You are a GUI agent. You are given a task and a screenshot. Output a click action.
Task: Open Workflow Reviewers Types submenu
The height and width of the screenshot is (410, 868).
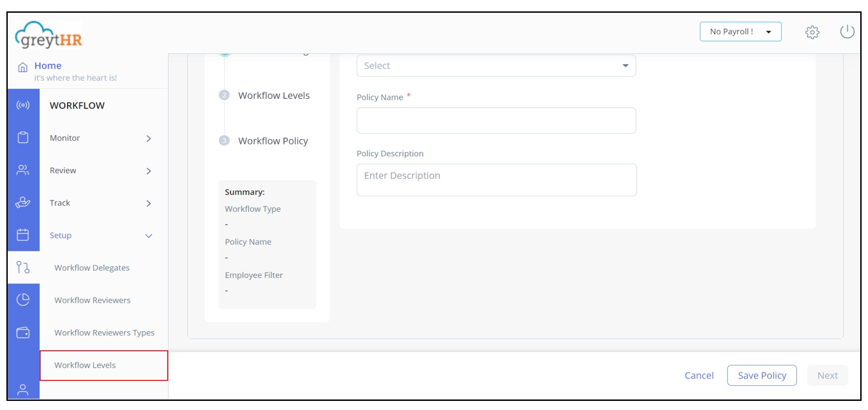(x=104, y=333)
